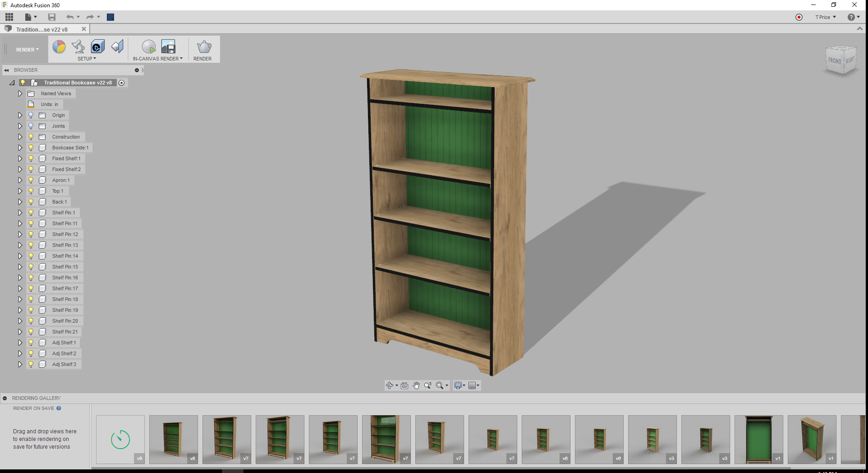The height and width of the screenshot is (473, 868).
Task: Toggle the Fixed Shelf:2 light bulb
Action: click(x=31, y=169)
